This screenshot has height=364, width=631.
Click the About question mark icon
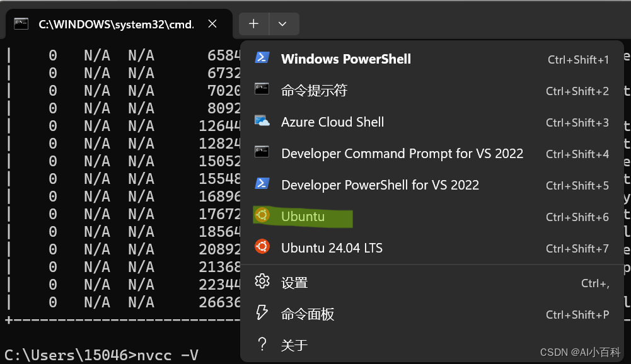click(x=262, y=344)
